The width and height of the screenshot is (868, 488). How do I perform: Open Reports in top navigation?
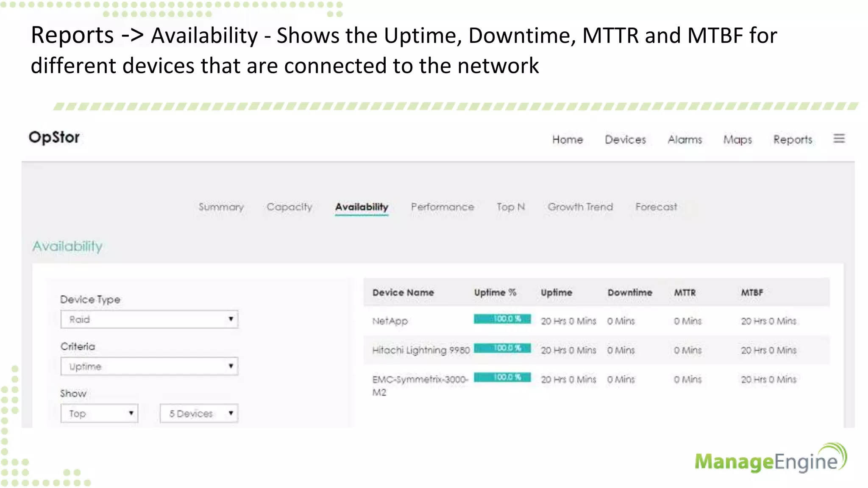click(793, 140)
